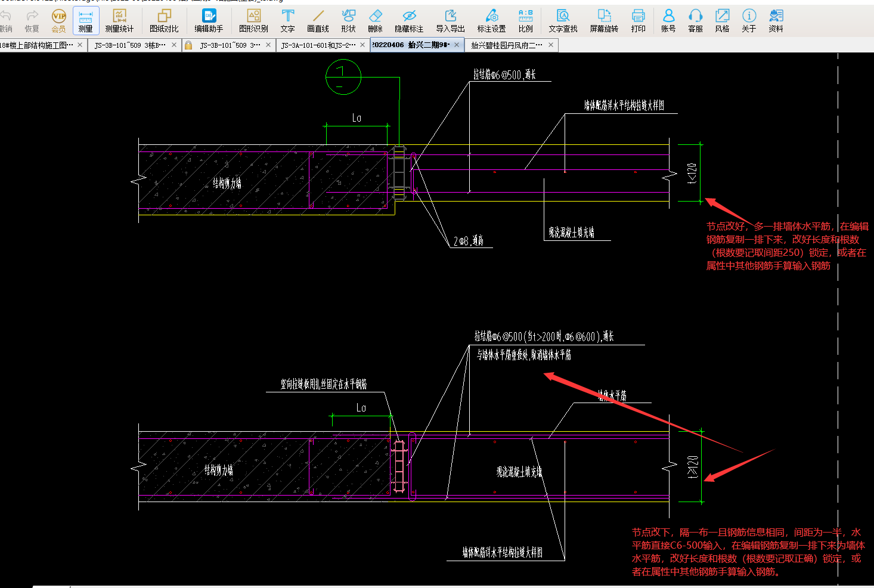Click 竖向拉缝板用扎丝固定在水平钢筋 note
The width and height of the screenshot is (874, 588).
324,385
